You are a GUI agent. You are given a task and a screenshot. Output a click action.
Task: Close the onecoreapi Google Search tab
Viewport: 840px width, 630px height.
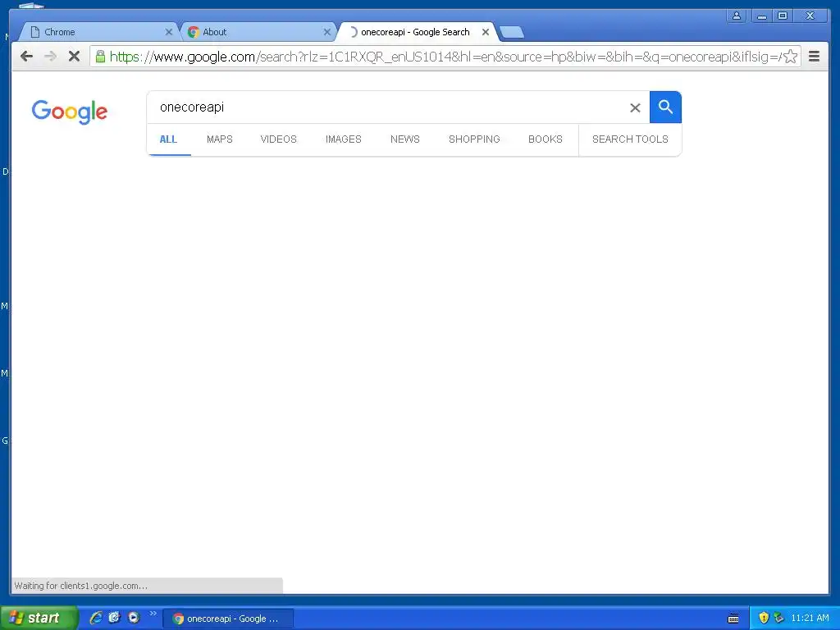(x=486, y=32)
